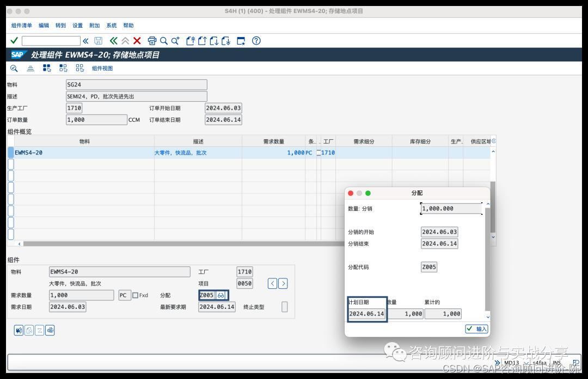Collapse the command field arrow icon
The image size is (588, 379).
(x=85, y=41)
